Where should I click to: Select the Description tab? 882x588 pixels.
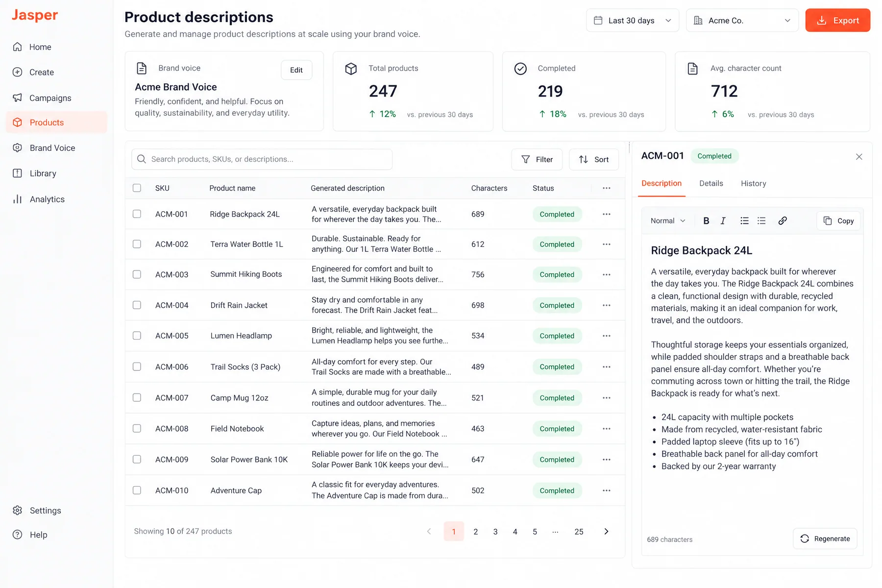coord(661,184)
